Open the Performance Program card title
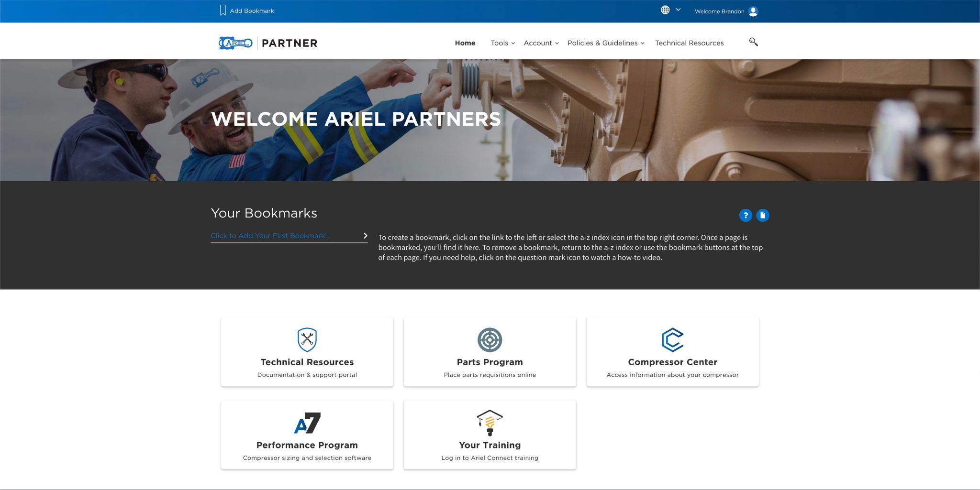This screenshot has width=980, height=490. [307, 445]
